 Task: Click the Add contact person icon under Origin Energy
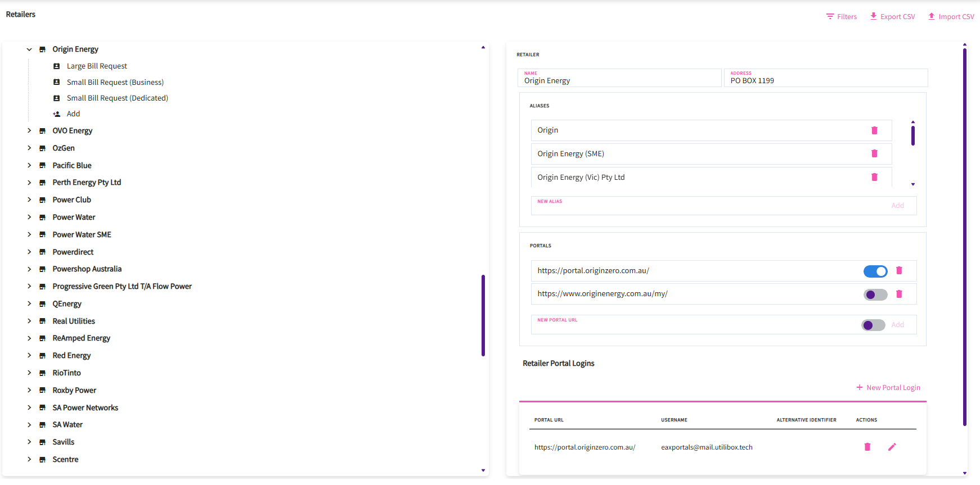[57, 114]
